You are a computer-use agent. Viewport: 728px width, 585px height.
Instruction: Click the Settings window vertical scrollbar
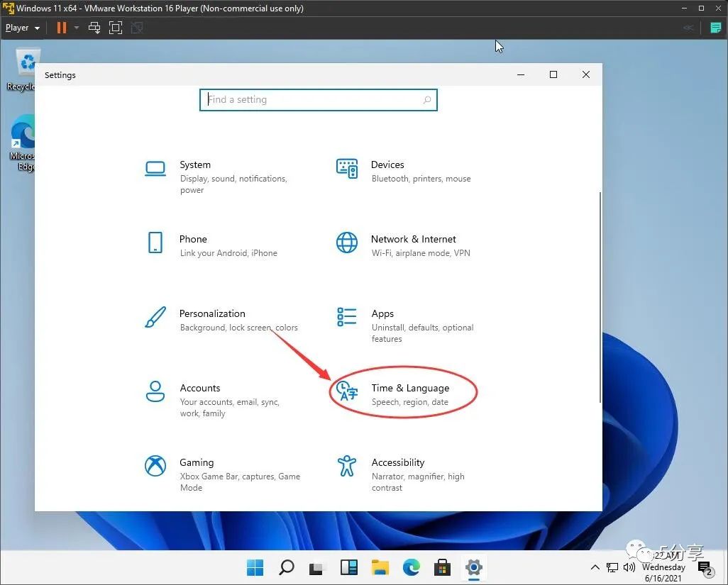coord(600,297)
